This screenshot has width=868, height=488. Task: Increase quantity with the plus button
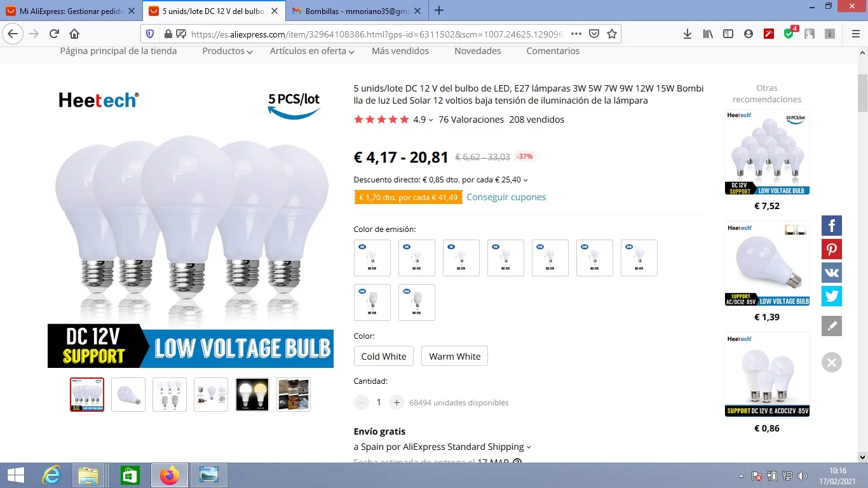click(x=397, y=402)
